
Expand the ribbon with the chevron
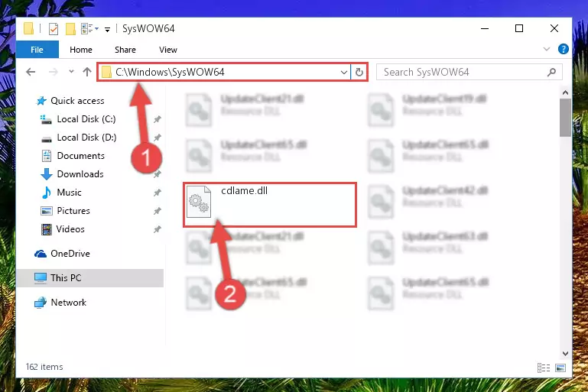[547, 49]
